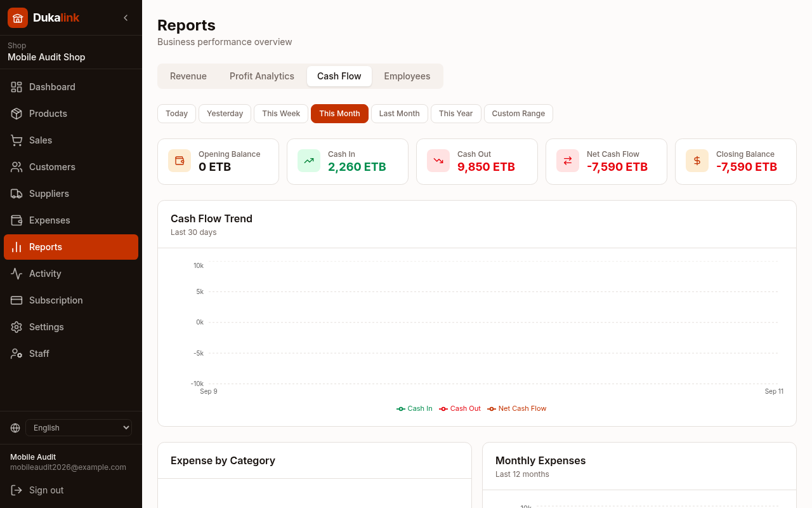Click the Dashboard grid icon
This screenshot has width=812, height=508.
pyautogui.click(x=16, y=87)
